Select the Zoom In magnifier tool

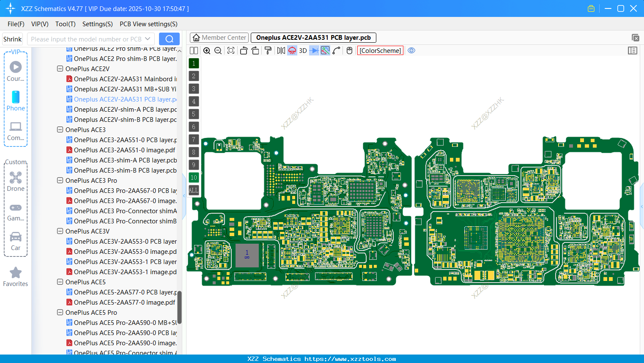pos(207,50)
